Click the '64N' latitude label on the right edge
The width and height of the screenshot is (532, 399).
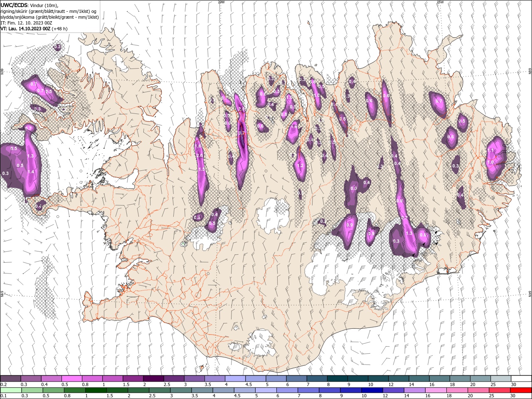click(530, 294)
